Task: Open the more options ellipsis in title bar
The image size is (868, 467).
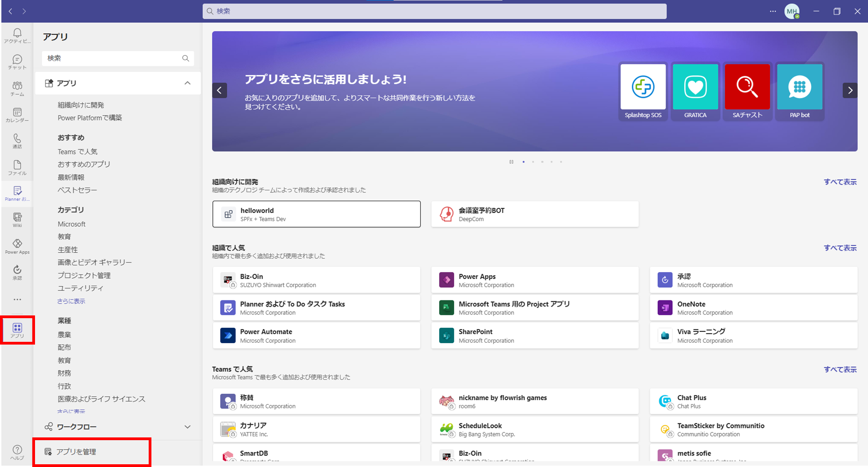Action: click(x=773, y=11)
